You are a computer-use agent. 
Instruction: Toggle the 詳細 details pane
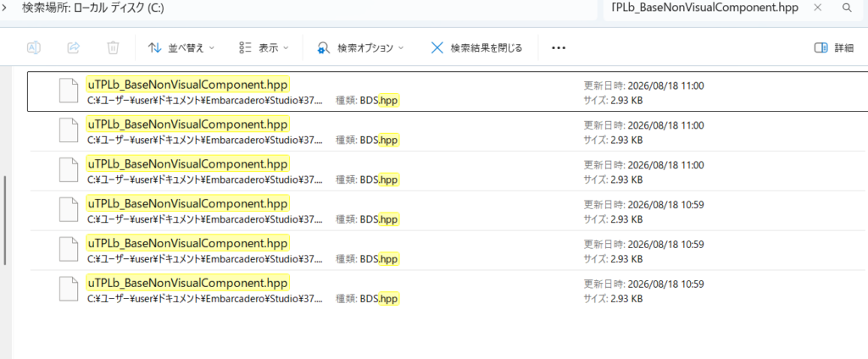(834, 48)
